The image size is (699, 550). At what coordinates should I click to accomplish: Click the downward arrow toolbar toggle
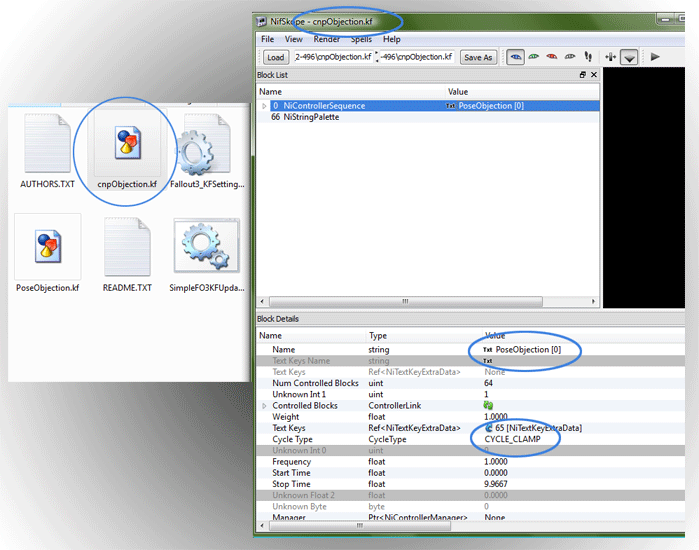pyautogui.click(x=629, y=57)
